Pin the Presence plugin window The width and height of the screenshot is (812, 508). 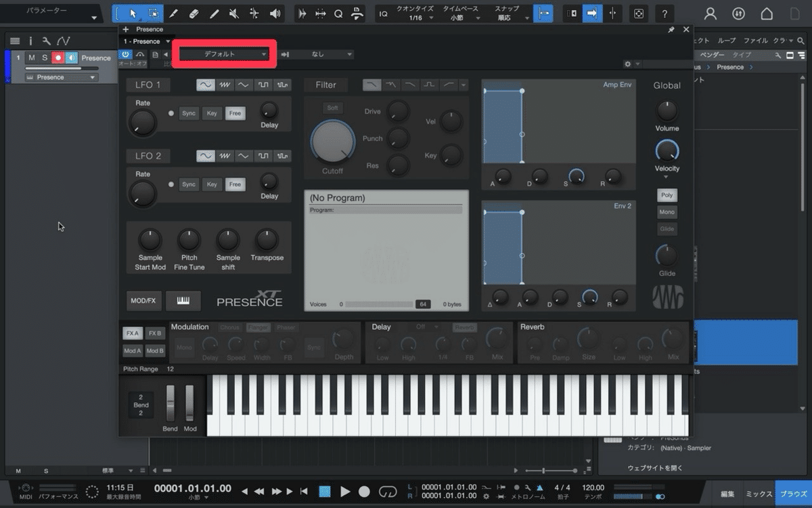coord(671,30)
